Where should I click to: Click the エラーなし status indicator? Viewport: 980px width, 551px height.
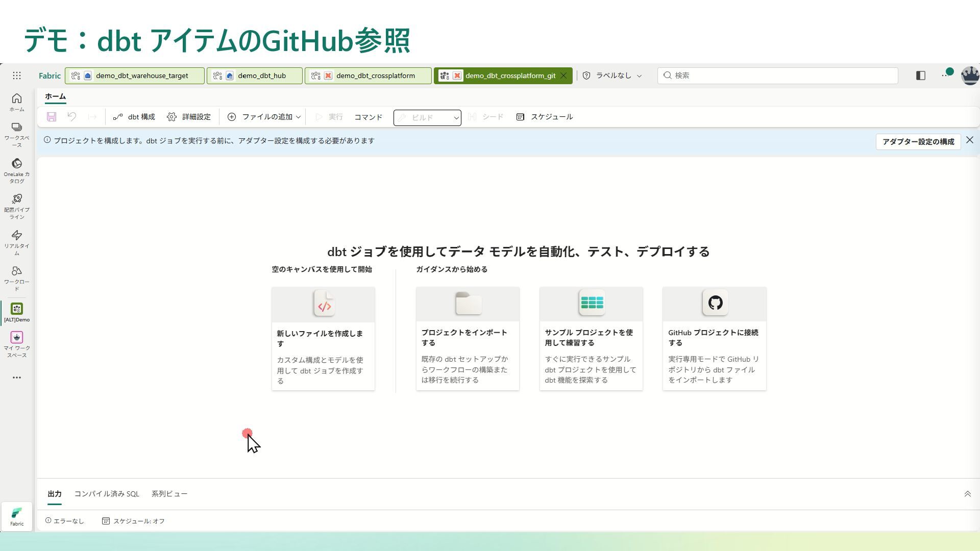point(64,521)
